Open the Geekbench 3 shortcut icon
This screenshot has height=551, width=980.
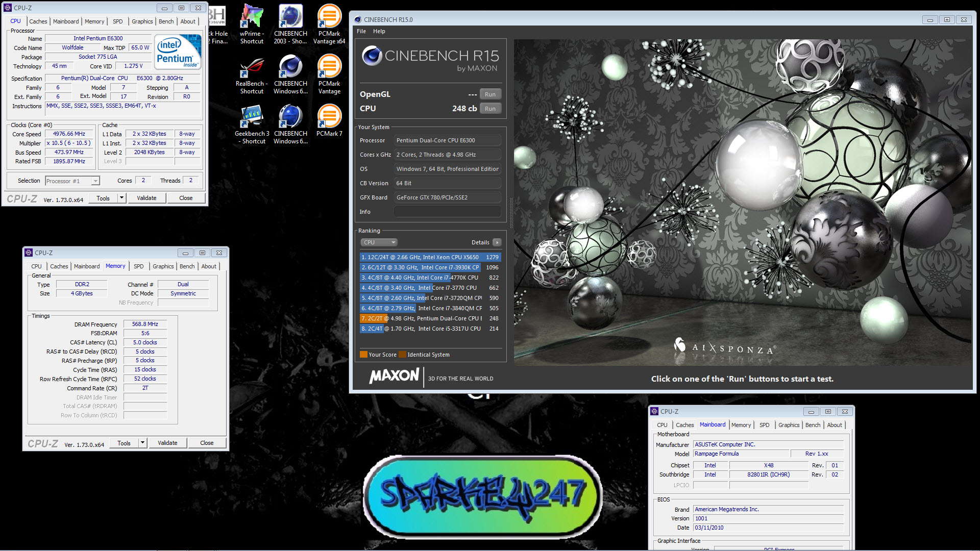click(x=252, y=125)
